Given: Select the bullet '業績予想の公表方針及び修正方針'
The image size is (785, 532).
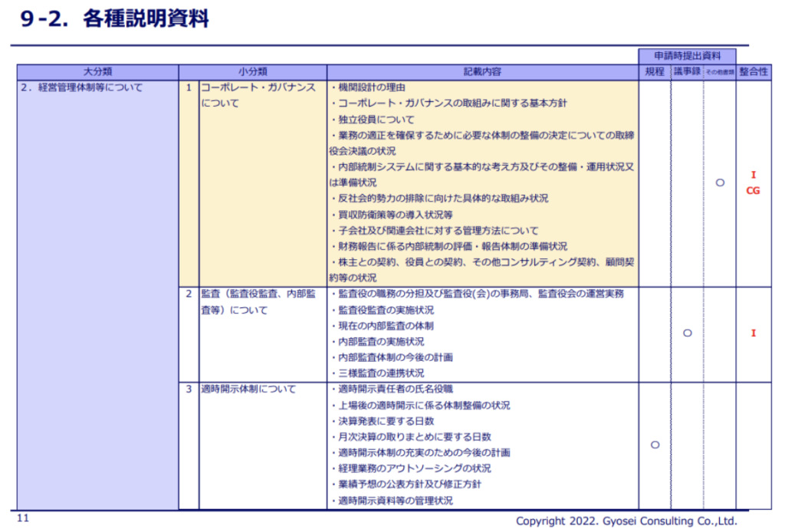Looking at the screenshot, I should coord(406,484).
